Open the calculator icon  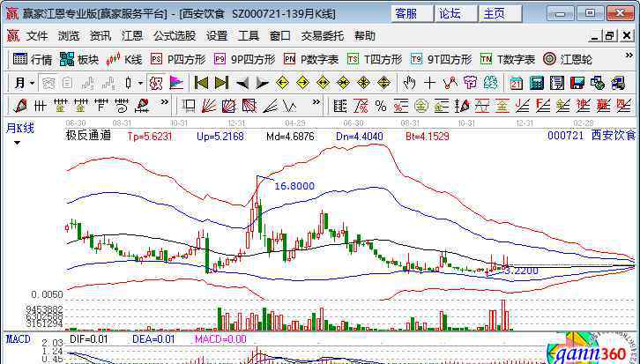pos(537,83)
